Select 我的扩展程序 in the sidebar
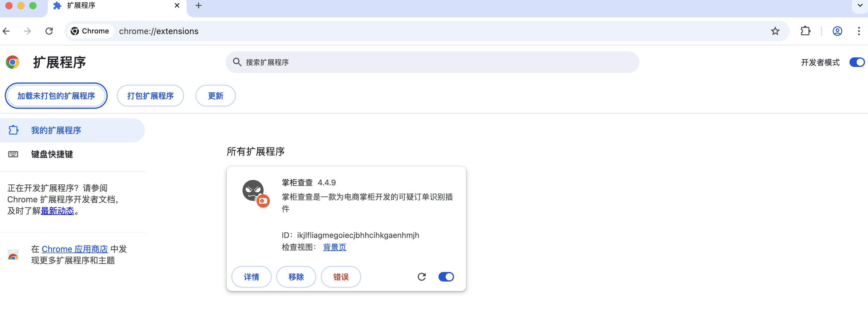Viewport: 868px width, 321px height. point(56,130)
